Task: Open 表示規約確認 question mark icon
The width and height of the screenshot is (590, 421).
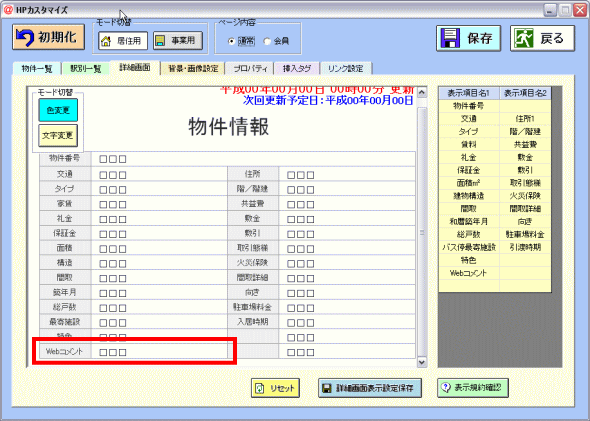Action: (446, 387)
